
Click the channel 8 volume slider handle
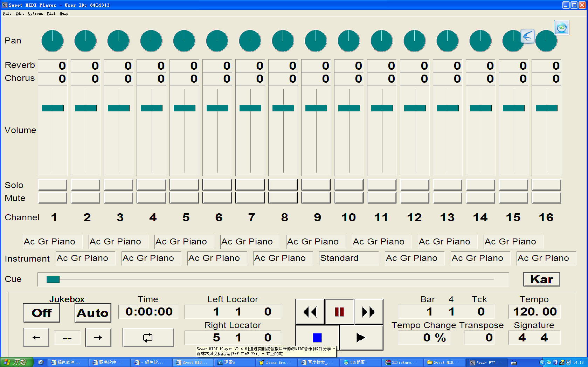[283, 108]
